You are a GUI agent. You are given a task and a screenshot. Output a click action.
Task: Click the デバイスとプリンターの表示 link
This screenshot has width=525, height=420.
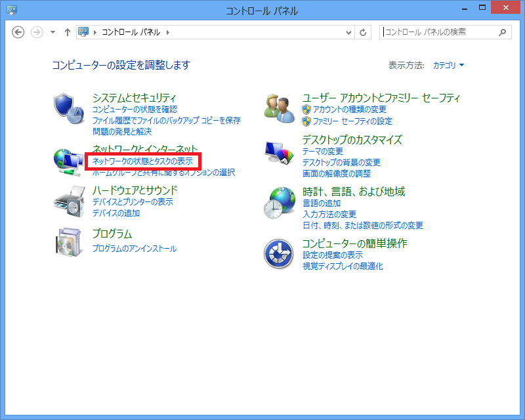click(x=133, y=202)
